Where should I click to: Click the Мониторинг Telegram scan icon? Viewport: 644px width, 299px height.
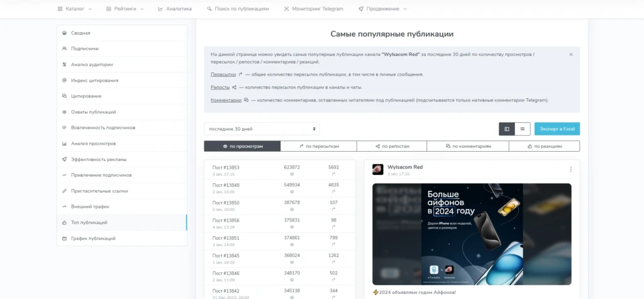(x=286, y=9)
